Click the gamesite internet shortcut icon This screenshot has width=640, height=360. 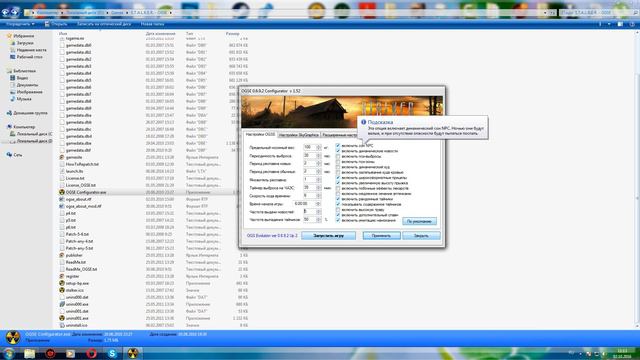62,157
